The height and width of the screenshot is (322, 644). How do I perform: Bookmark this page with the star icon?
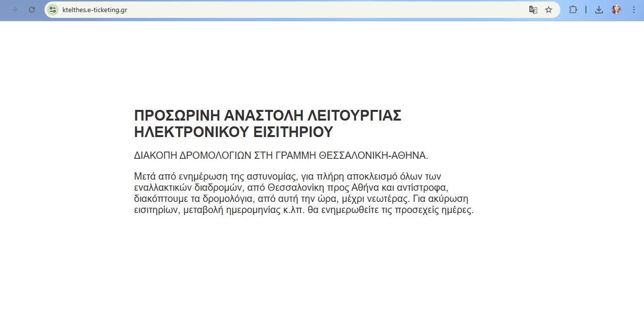549,10
